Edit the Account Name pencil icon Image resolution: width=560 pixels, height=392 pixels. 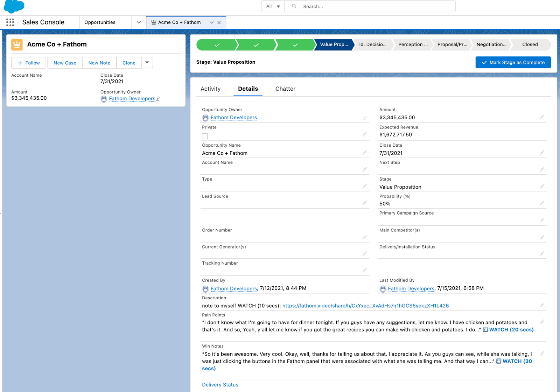[364, 169]
